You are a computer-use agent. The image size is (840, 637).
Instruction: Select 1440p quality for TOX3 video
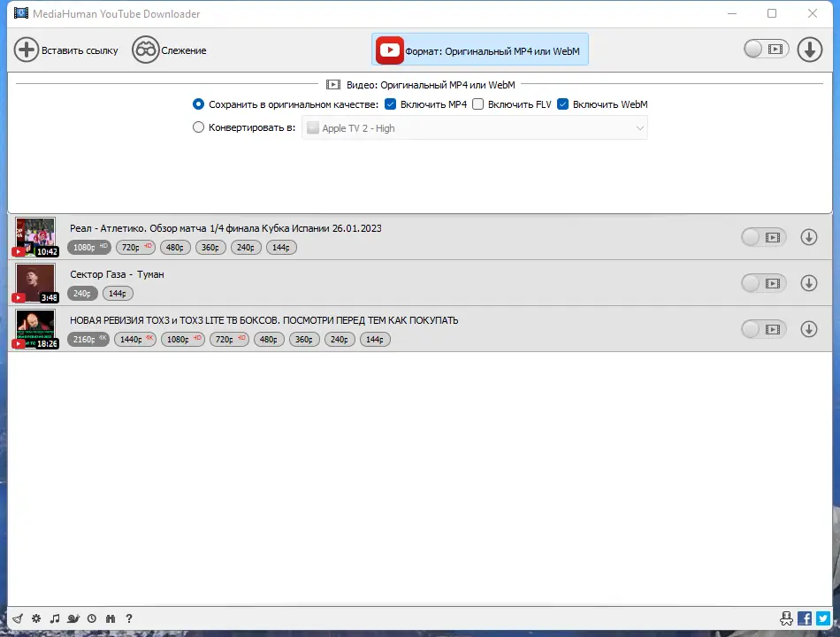135,340
